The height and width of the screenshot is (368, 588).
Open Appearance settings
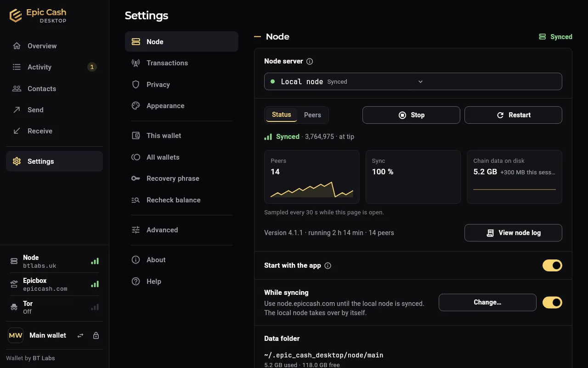(x=181, y=106)
